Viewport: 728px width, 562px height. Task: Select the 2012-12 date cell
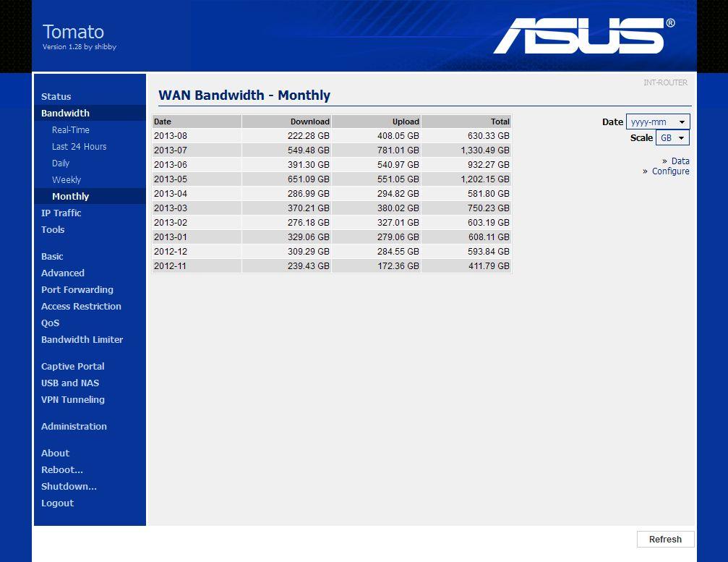(x=197, y=251)
